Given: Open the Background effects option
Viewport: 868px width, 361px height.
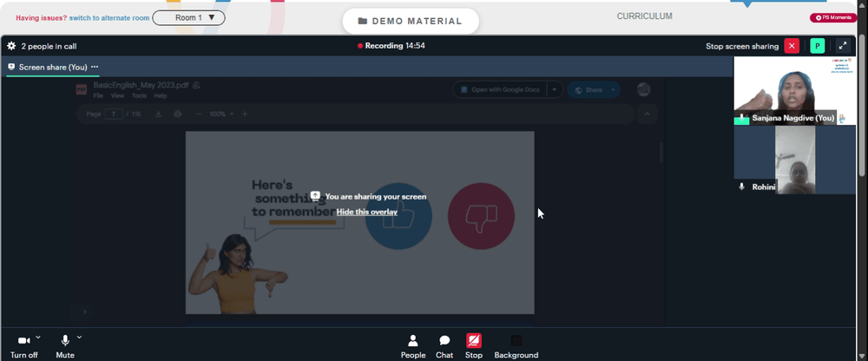Looking at the screenshot, I should pyautogui.click(x=516, y=346).
